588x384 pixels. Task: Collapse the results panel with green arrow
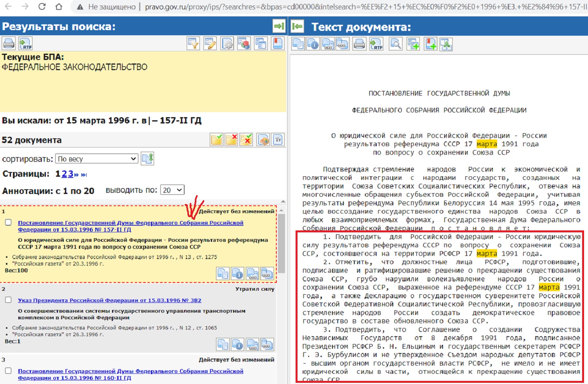pos(279,26)
